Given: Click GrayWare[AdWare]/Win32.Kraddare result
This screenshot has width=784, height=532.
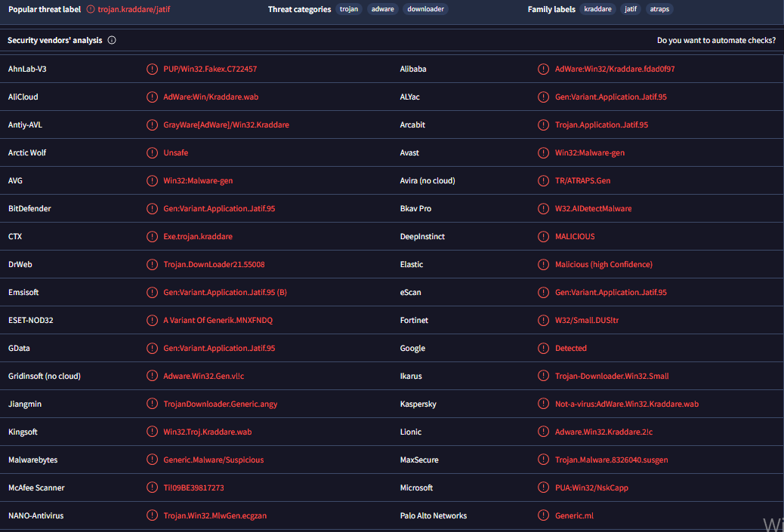Looking at the screenshot, I should [x=226, y=125].
